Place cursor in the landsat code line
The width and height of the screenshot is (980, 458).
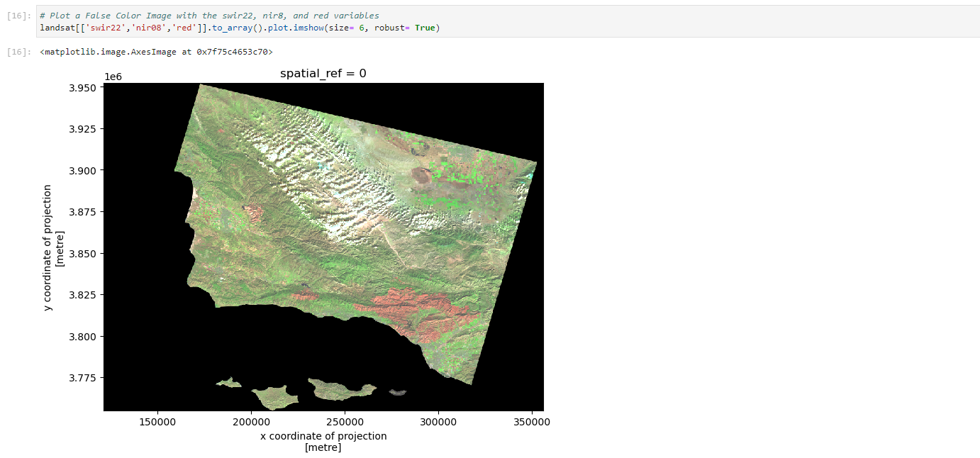click(240, 28)
